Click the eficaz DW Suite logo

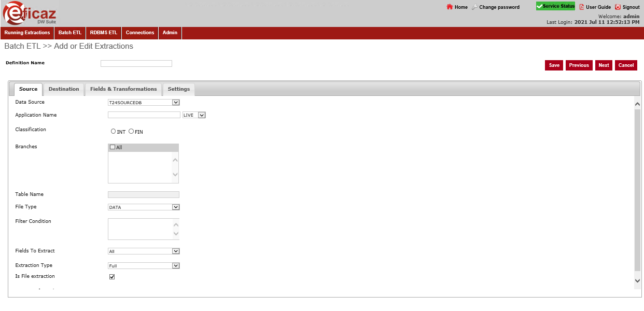click(x=29, y=13)
